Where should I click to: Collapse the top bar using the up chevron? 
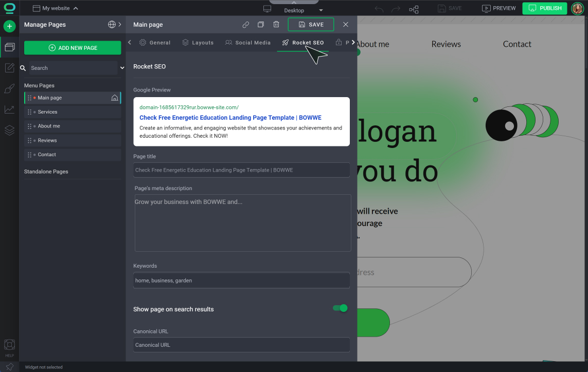coord(294,2)
